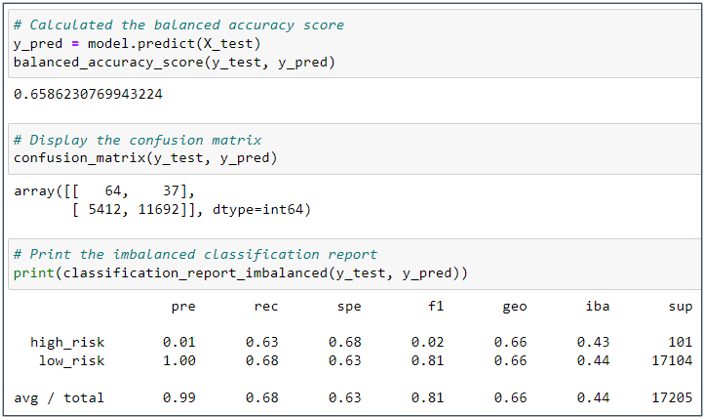Click the "sup" column header
This screenshot has width=704, height=419.
tap(680, 307)
